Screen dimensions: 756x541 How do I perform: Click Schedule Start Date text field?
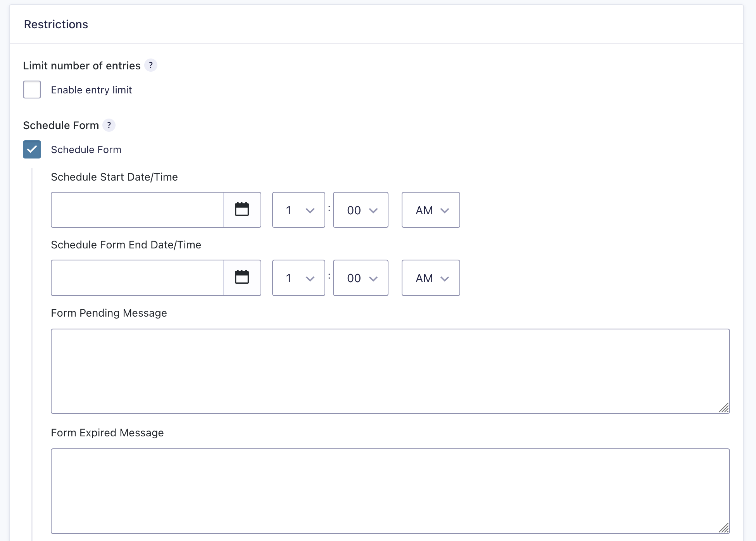click(x=137, y=210)
